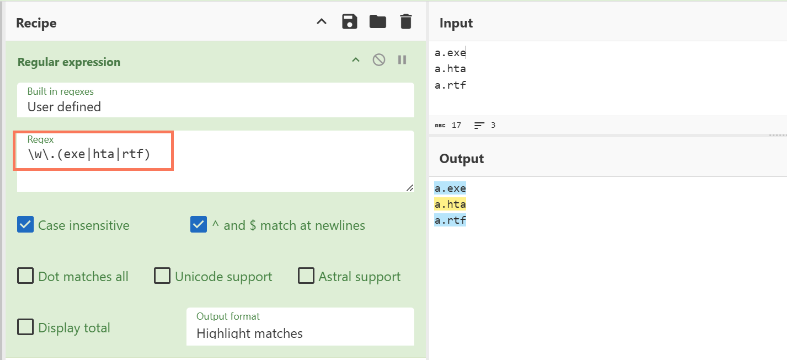
Task: Uncheck ^ and $ match at newlines
Action: tap(198, 225)
